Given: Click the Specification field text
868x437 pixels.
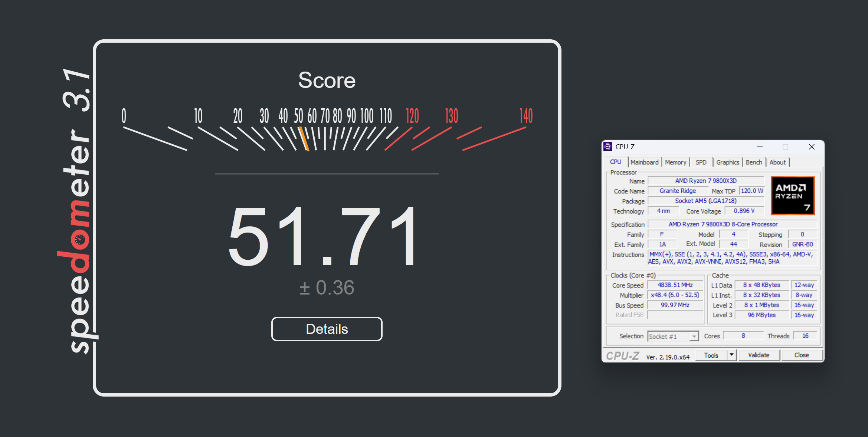Looking at the screenshot, I should pos(732,224).
